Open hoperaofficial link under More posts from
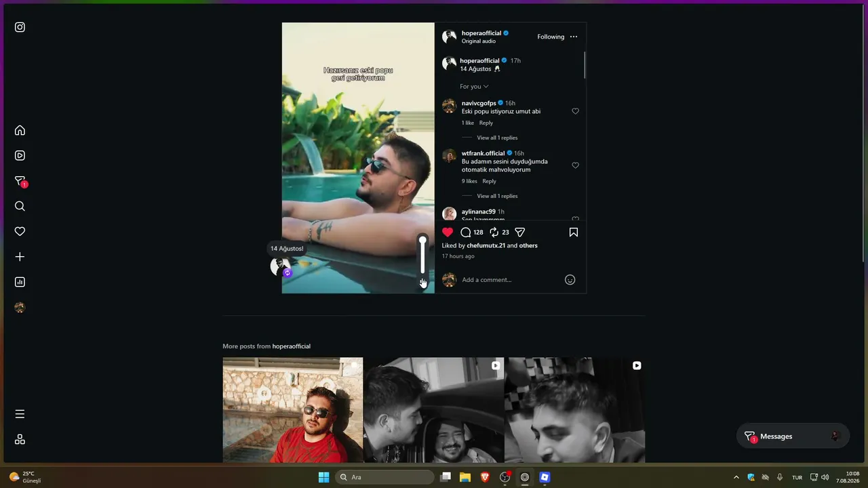 [292, 346]
